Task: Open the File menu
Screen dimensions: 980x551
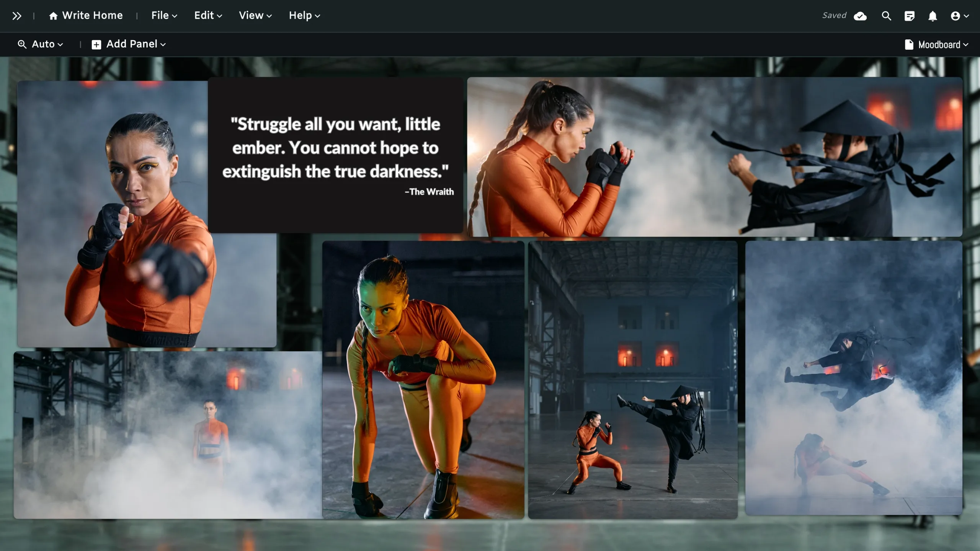Action: (x=164, y=16)
